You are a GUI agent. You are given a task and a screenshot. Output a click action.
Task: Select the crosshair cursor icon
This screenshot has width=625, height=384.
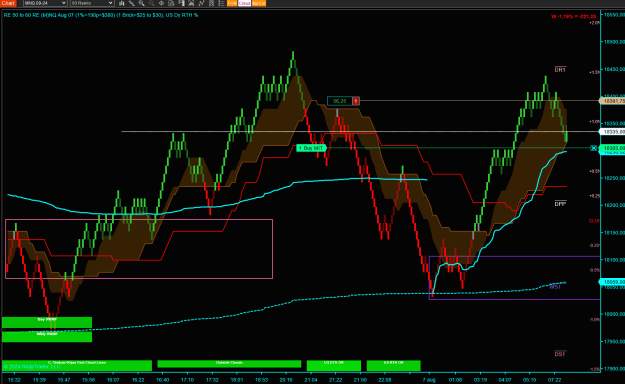161,3
